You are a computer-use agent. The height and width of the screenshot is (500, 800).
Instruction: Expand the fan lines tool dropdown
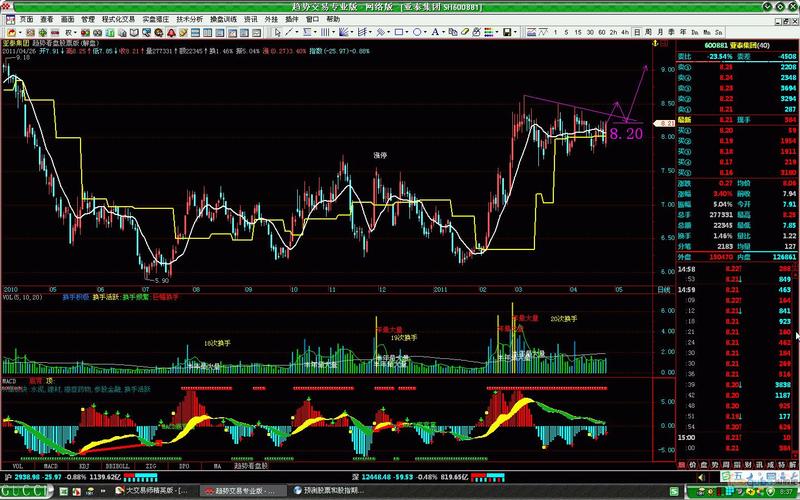(x=352, y=33)
